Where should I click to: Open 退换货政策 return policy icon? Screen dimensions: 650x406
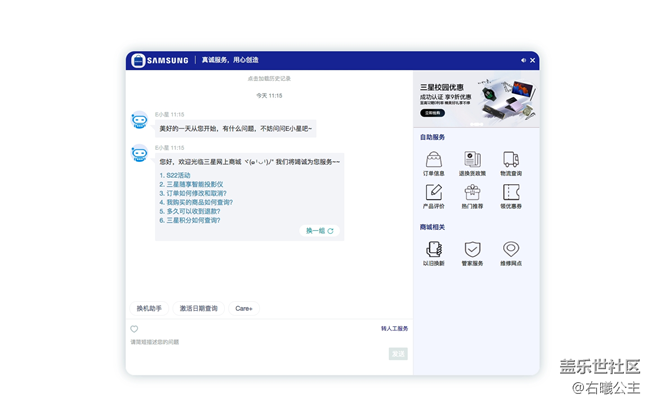472,160
